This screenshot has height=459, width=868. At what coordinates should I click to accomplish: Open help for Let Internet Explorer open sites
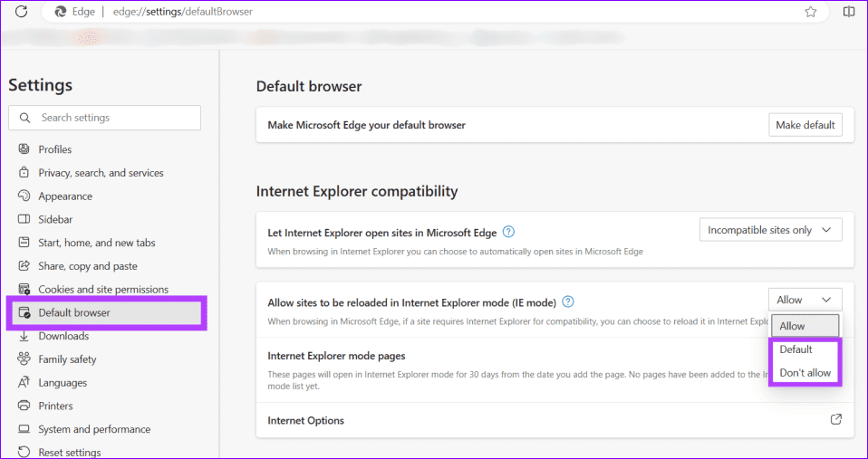click(508, 232)
